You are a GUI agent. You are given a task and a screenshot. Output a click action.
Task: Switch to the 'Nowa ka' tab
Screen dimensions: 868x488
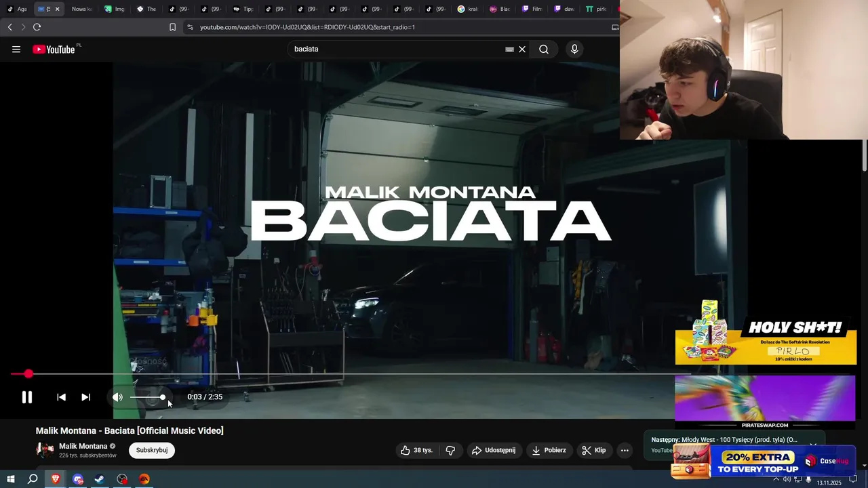(x=81, y=9)
